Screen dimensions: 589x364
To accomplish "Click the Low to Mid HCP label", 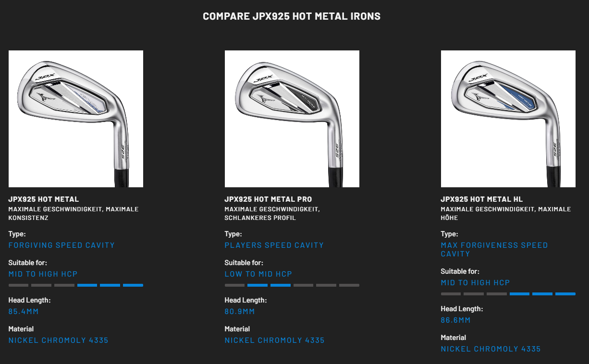I will click(258, 274).
